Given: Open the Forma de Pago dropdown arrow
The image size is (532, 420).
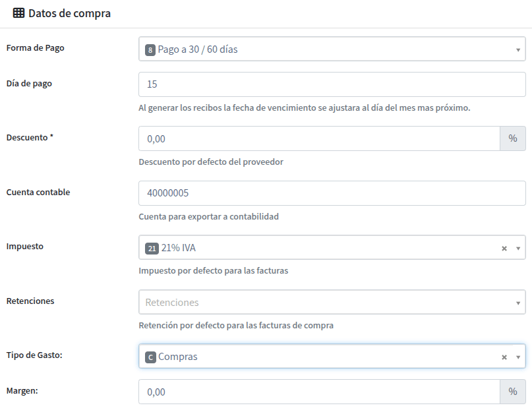Looking at the screenshot, I should coord(518,50).
